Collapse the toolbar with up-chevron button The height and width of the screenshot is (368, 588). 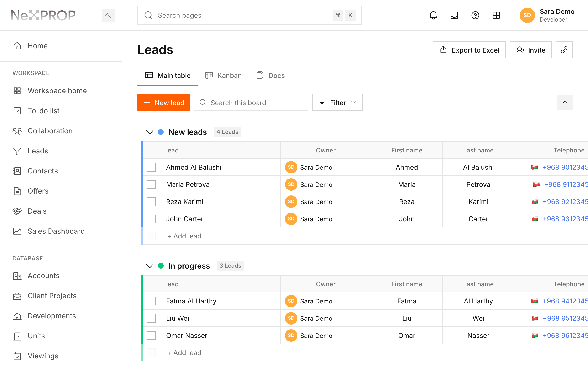coord(565,102)
